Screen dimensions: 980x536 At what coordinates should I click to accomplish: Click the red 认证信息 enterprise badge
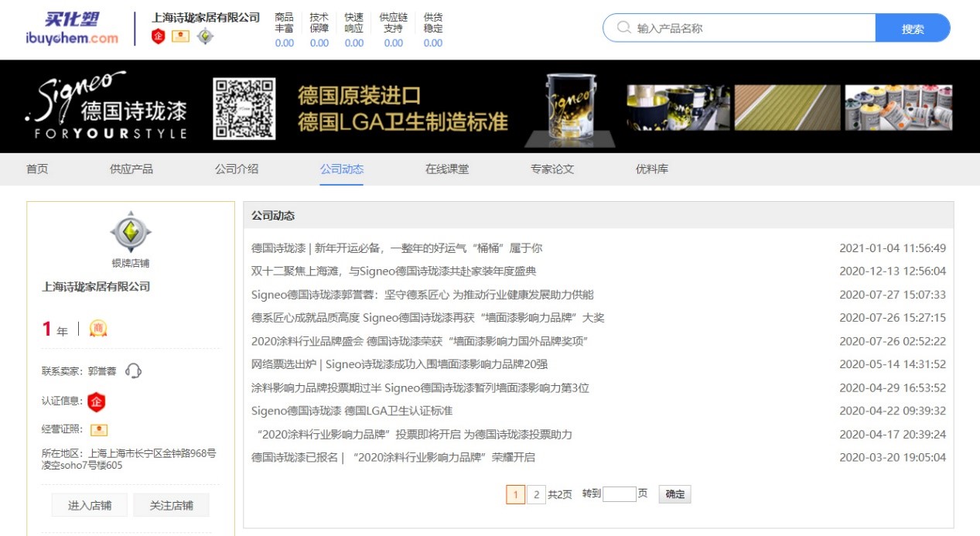tap(96, 401)
